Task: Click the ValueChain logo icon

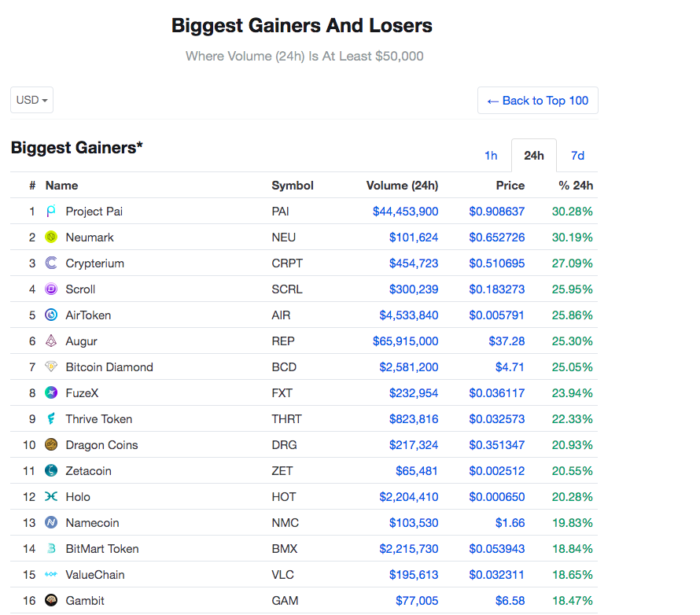Action: click(51, 574)
